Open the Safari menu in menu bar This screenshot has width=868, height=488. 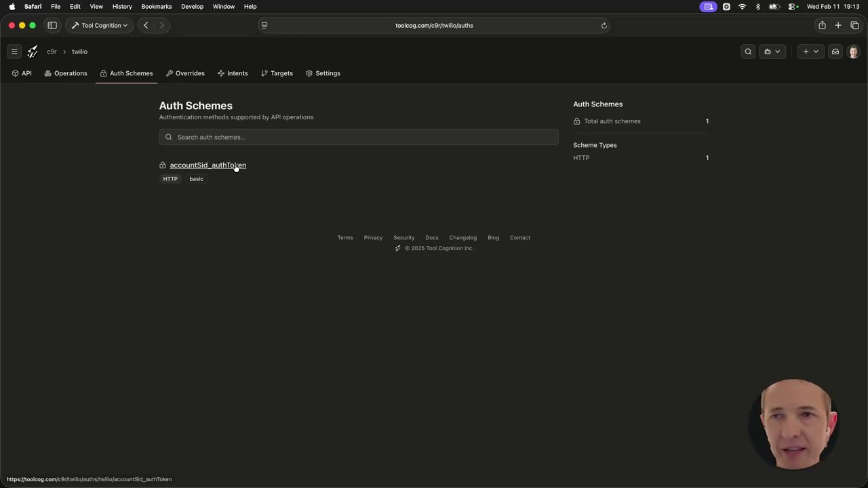[x=33, y=7]
